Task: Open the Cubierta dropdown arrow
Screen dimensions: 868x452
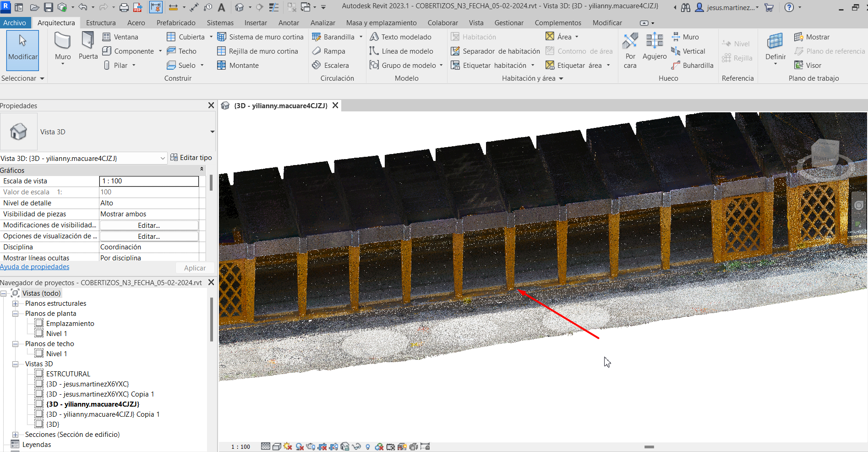Action: tap(210, 37)
